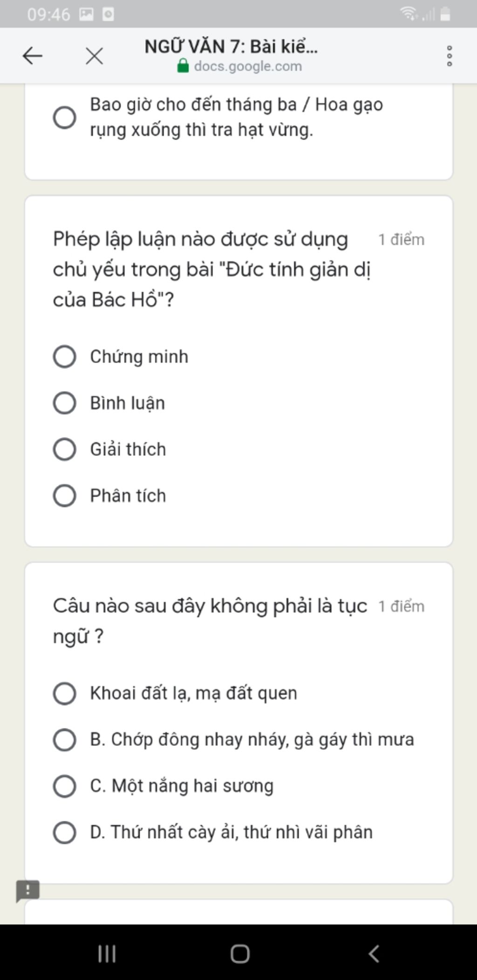Image resolution: width=477 pixels, height=980 pixels.
Task: Tap the back arrow in browser header
Action: [x=33, y=56]
